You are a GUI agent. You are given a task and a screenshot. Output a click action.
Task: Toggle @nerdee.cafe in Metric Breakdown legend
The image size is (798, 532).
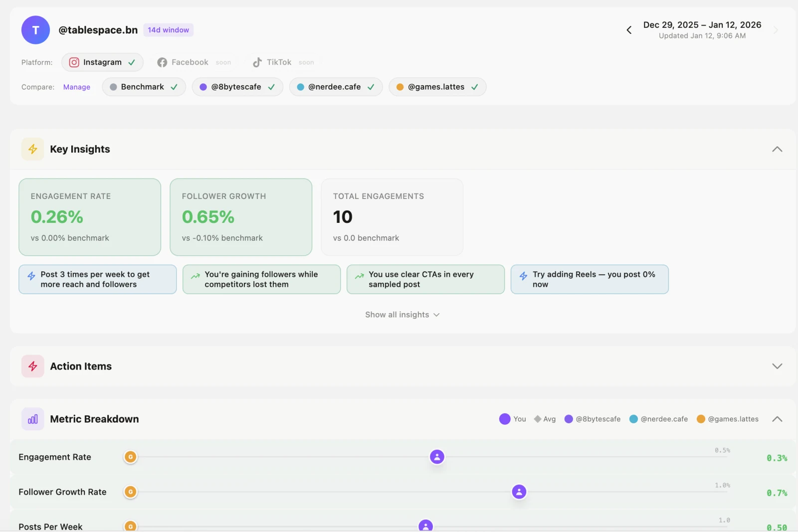[659, 419]
